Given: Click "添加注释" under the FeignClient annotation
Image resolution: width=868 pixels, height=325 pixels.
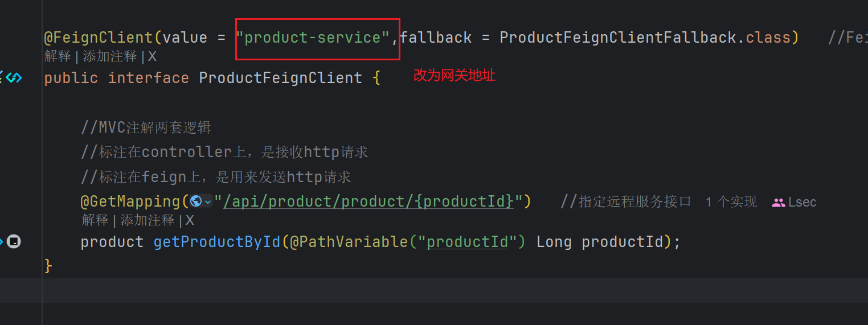Looking at the screenshot, I should click(110, 56).
